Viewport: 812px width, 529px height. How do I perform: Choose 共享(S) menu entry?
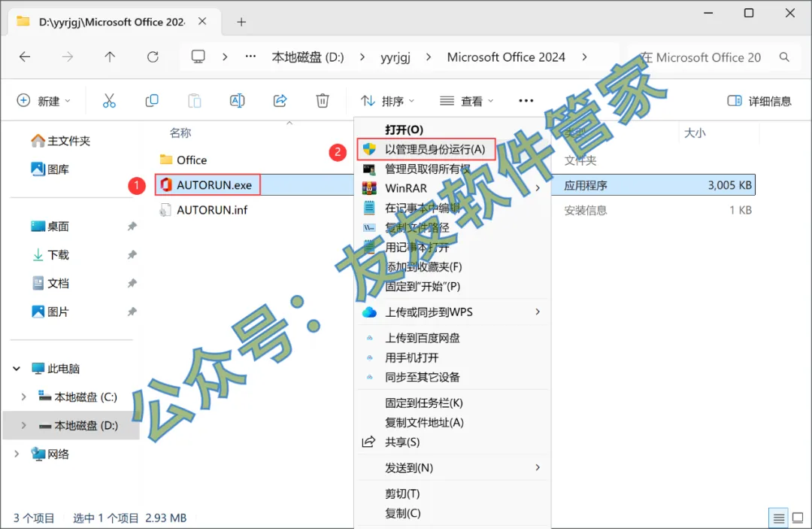pos(452,442)
